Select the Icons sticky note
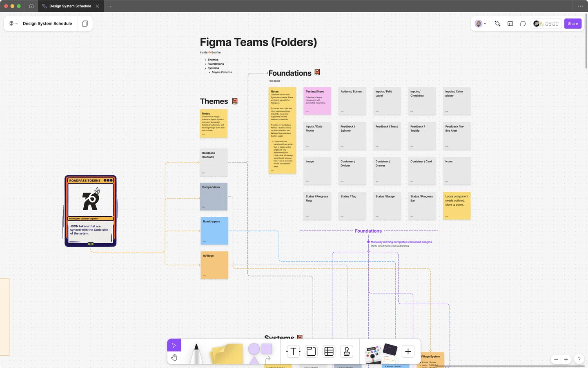 pyautogui.click(x=457, y=171)
